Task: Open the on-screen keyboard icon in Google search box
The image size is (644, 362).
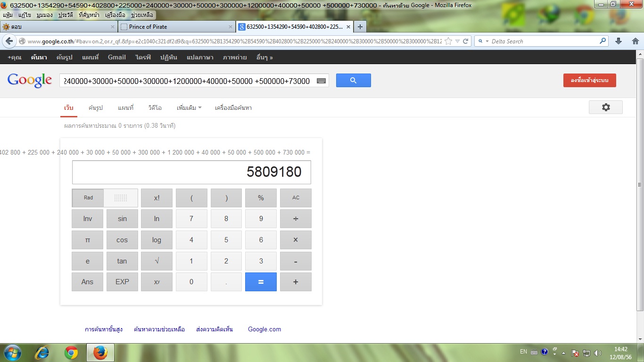Action: [321, 81]
